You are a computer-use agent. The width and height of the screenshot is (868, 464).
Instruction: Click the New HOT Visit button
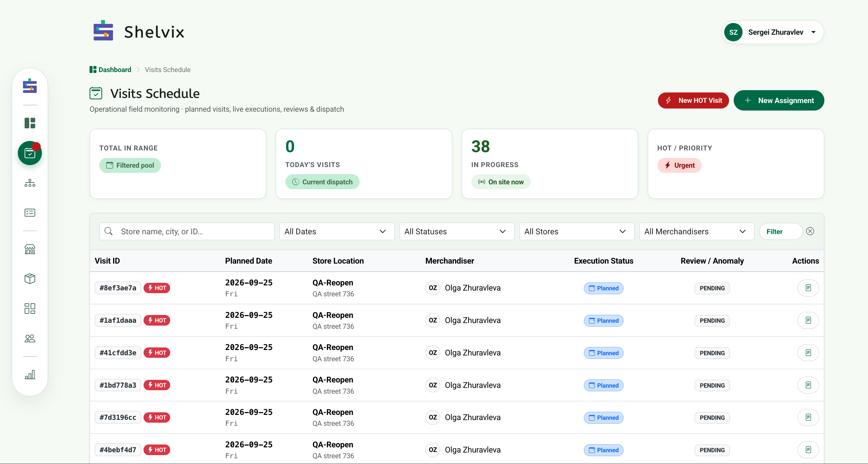click(693, 100)
